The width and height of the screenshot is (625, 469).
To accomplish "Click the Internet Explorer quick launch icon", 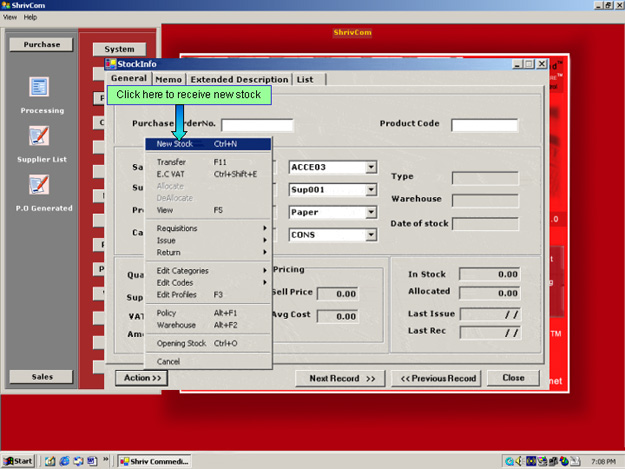I will (x=62, y=461).
